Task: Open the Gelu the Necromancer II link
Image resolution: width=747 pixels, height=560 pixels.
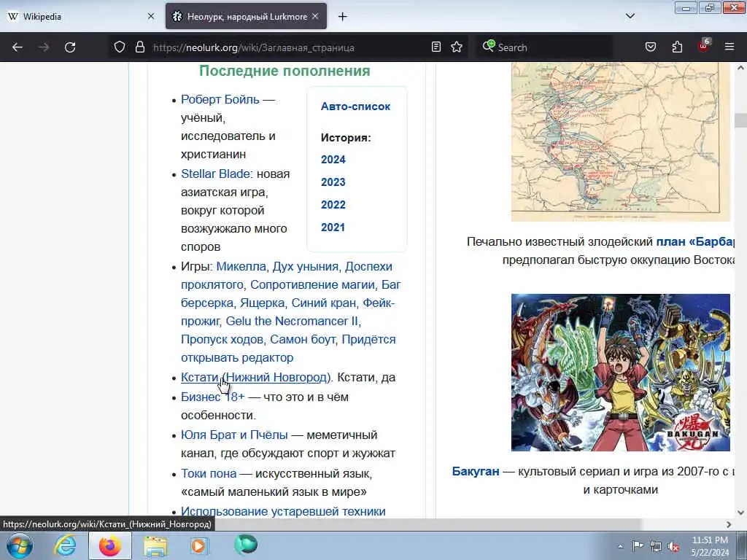Action: pos(292,322)
